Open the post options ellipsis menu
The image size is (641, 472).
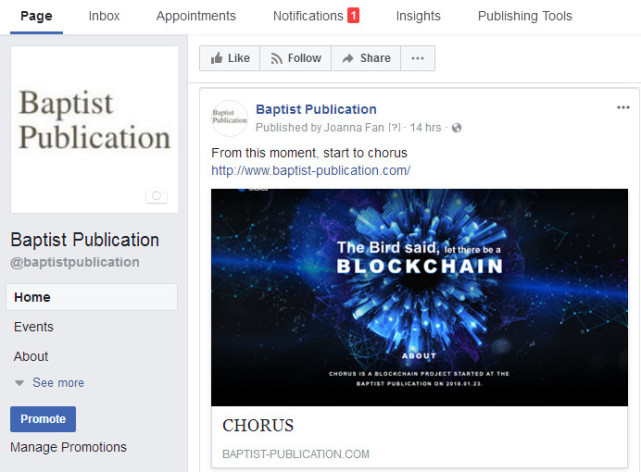(x=623, y=107)
